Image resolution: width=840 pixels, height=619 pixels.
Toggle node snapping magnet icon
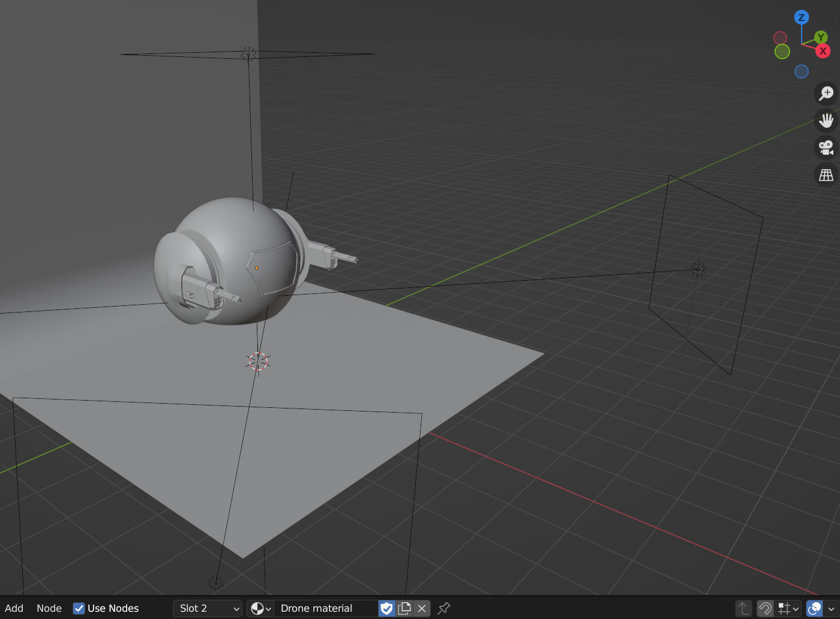coord(765,608)
